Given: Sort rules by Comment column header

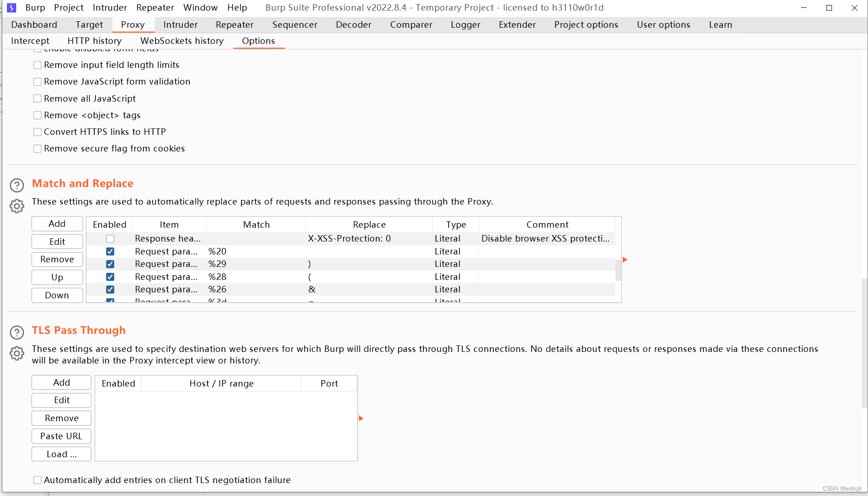Looking at the screenshot, I should [547, 225].
